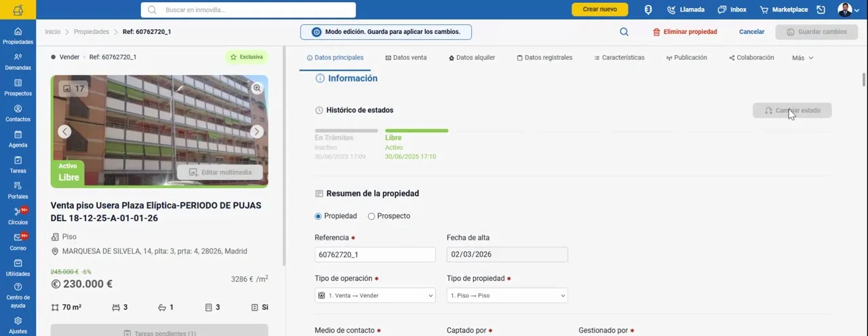Open Tareas in the sidebar
The height and width of the screenshot is (336, 868).
click(18, 165)
